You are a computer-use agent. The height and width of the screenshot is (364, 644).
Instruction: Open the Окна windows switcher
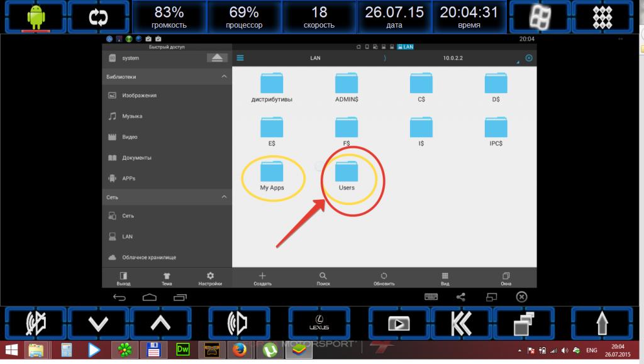click(x=506, y=276)
